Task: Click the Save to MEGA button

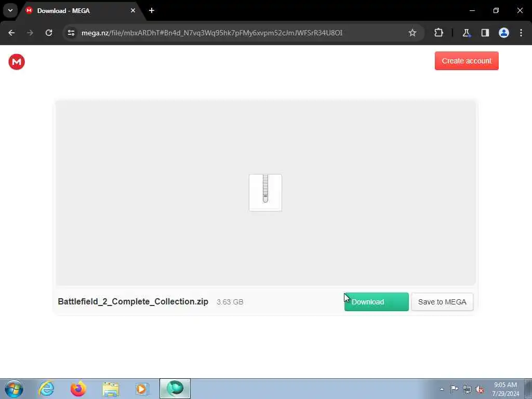Action: (x=442, y=302)
